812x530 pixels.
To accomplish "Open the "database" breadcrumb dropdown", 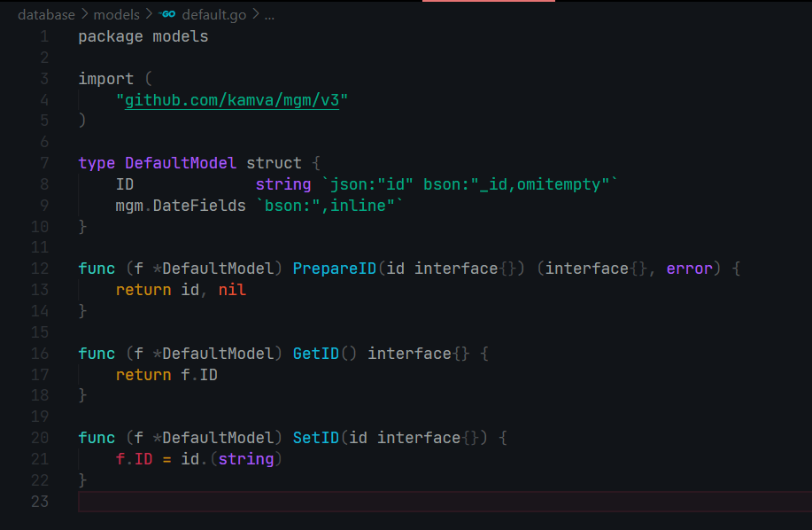I will point(46,14).
